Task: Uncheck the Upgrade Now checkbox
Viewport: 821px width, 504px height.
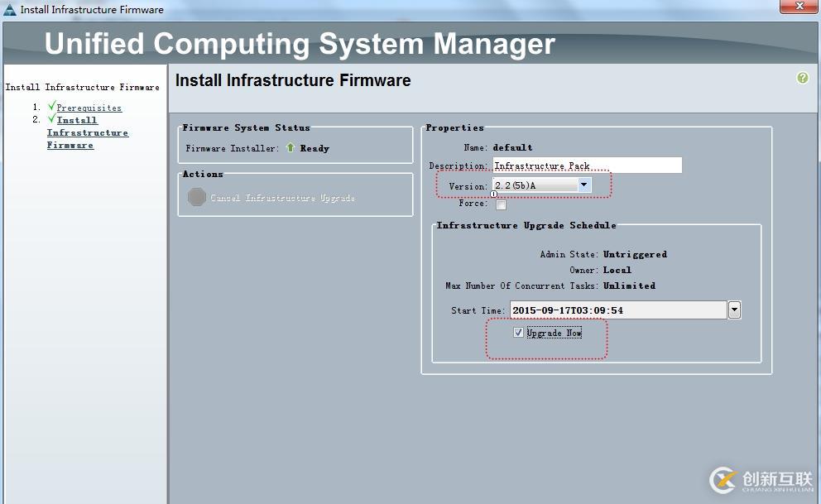Action: pyautogui.click(x=518, y=333)
